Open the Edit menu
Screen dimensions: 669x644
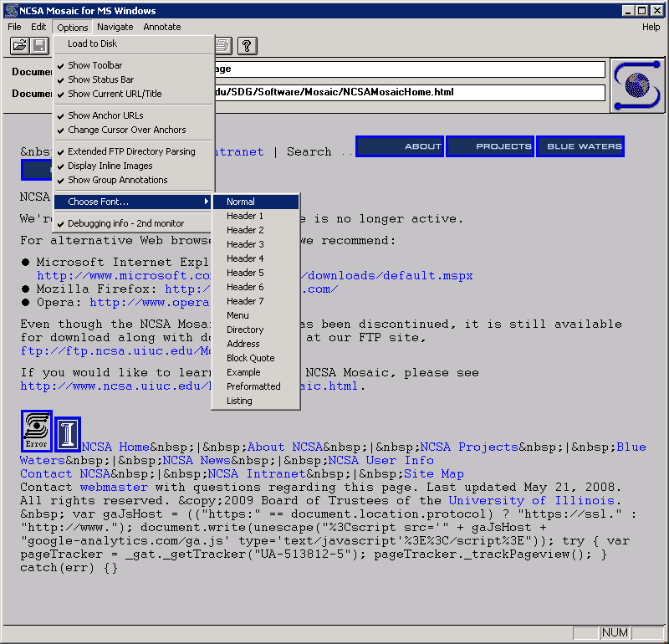tap(38, 27)
